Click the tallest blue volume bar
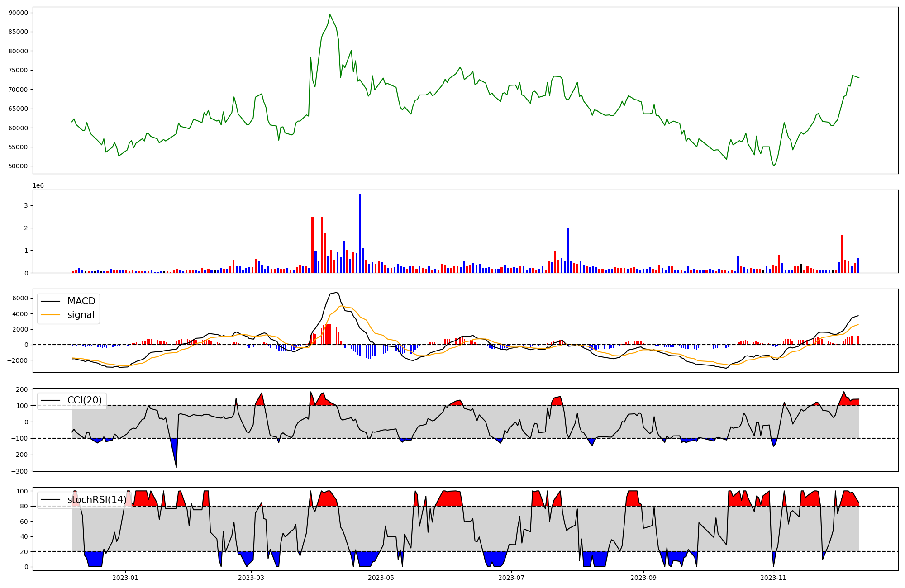 click(360, 233)
